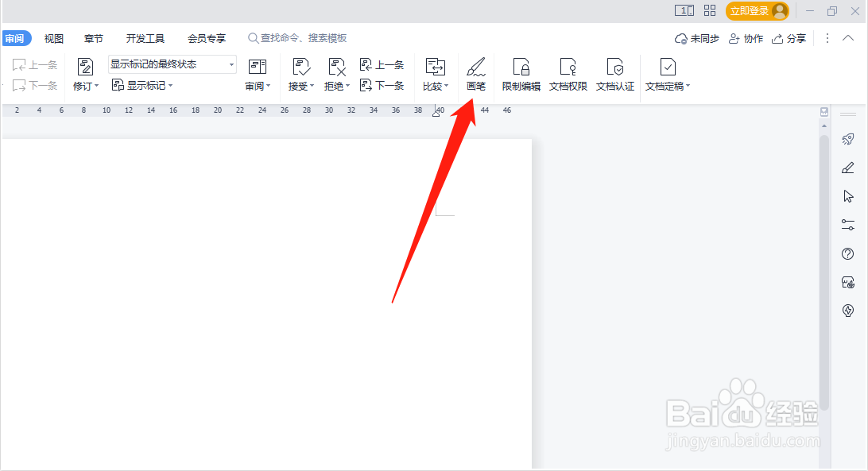868x471 pixels.
Task: Click the ruler toggle icon above scrollbar
Action: pos(824,112)
